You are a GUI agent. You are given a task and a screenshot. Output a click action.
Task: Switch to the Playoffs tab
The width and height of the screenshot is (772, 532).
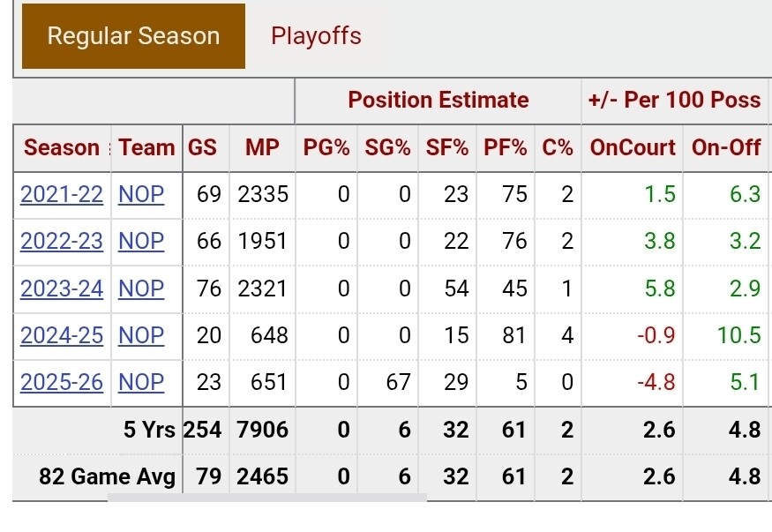(x=316, y=36)
